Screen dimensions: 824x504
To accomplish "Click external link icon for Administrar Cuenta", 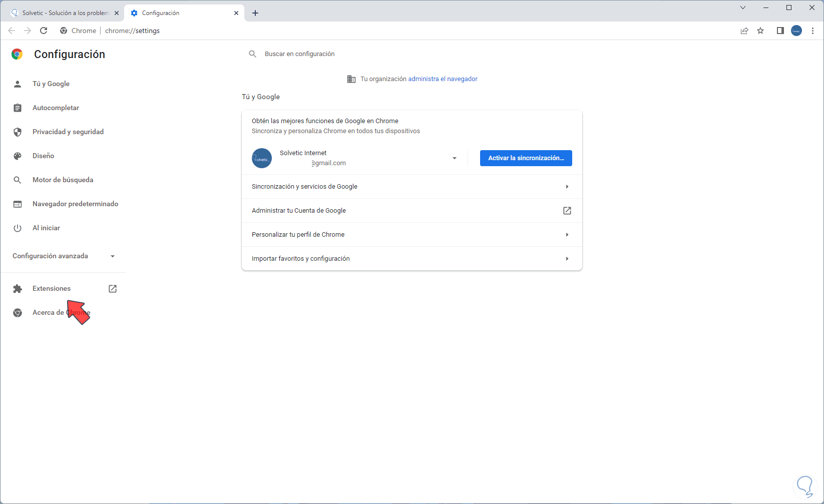I will coord(567,210).
